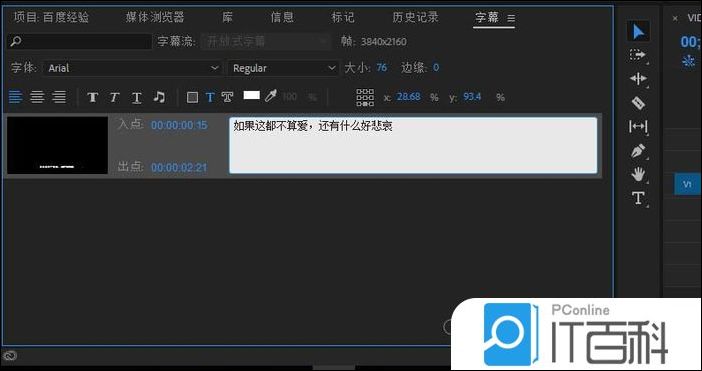Click the y position value 93.4
The height and width of the screenshot is (371, 702).
(472, 97)
